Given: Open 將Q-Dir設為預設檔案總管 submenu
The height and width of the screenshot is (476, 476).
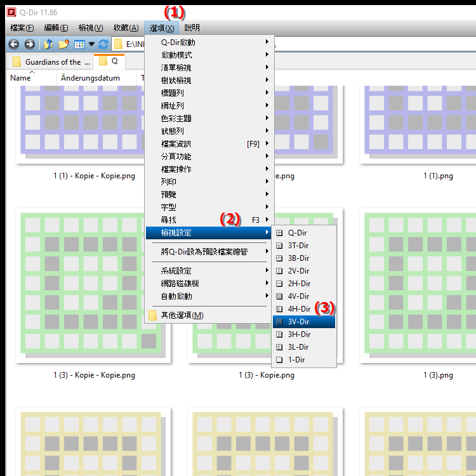Looking at the screenshot, I should click(x=209, y=252).
